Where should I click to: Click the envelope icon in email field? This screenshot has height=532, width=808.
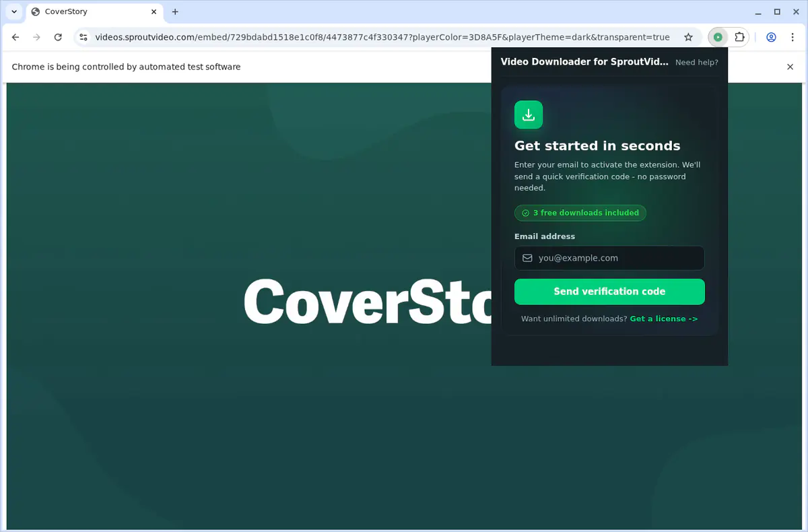tap(527, 258)
